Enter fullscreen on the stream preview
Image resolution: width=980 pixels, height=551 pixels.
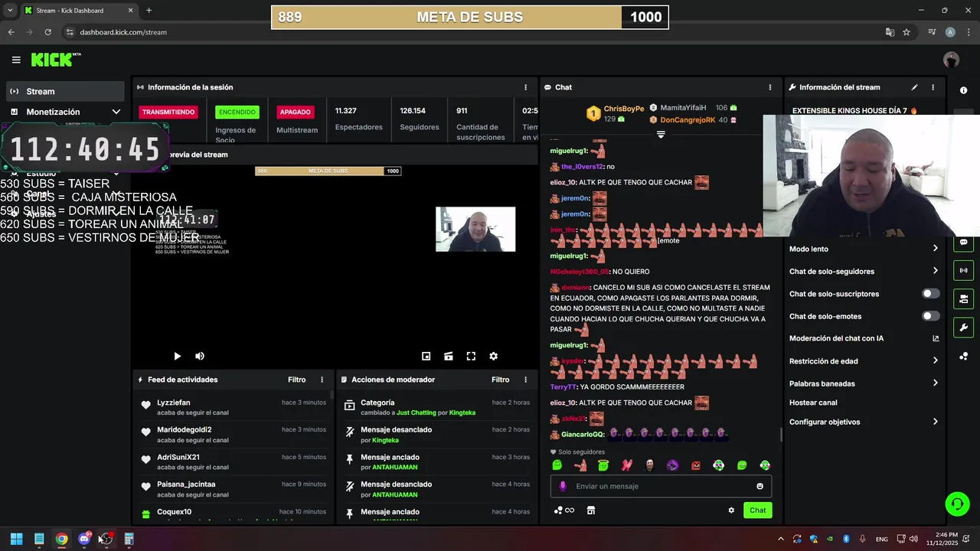(471, 356)
